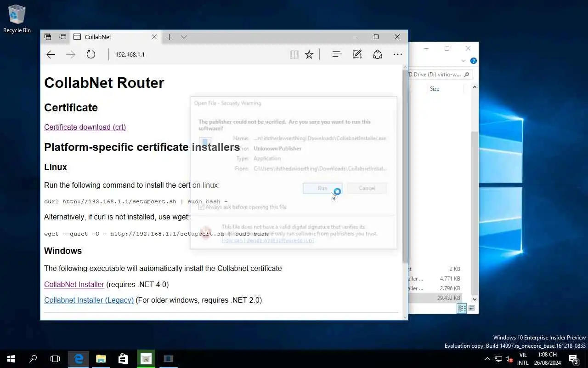
Task: Open taskbar Search magnifier
Action: tap(33, 359)
